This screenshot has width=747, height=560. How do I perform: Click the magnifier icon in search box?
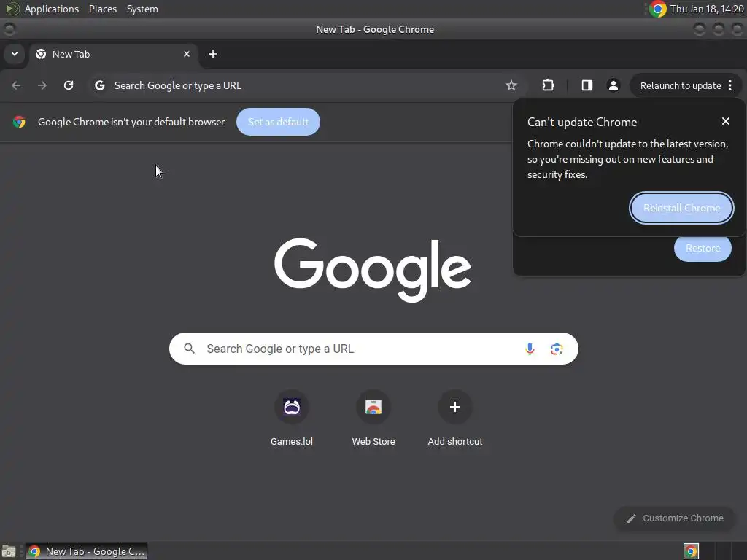(x=189, y=349)
